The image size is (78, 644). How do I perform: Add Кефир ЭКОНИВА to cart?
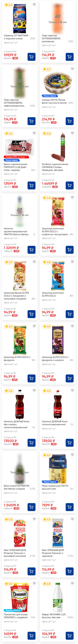(x=69, y=635)
